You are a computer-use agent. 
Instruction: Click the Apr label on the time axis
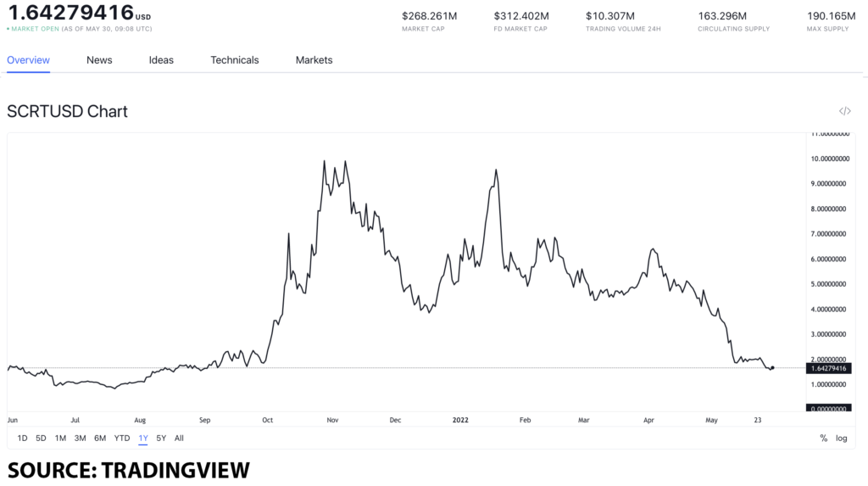tap(648, 420)
